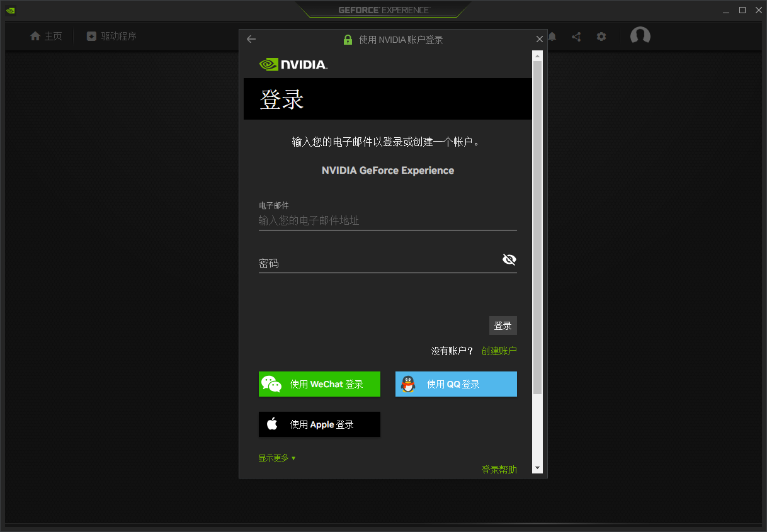Viewport: 767px width, 532px height.
Task: Click the NVIDIA logo in the login dialog
Action: pyautogui.click(x=293, y=64)
